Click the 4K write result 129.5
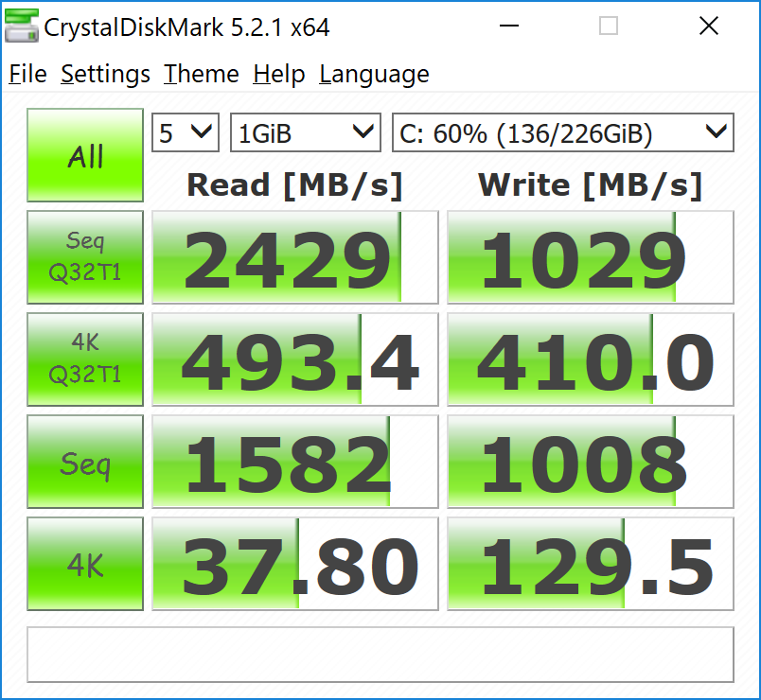The height and width of the screenshot is (700, 761). 591,564
